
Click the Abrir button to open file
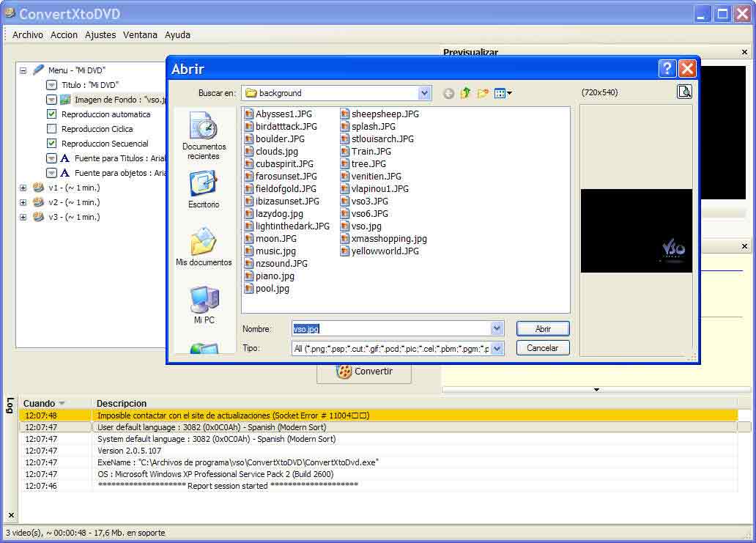click(x=543, y=329)
